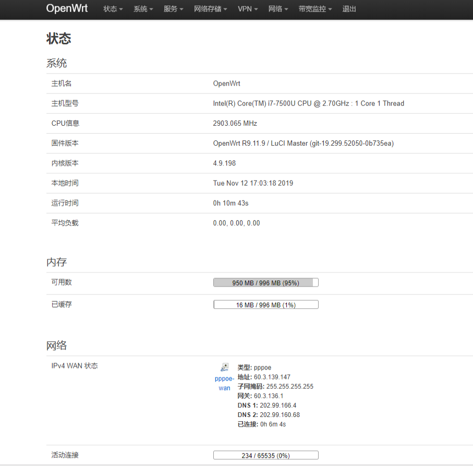This screenshot has height=476, width=473.
Task: Click the 主机型号 row label
Action: pyautogui.click(x=65, y=103)
